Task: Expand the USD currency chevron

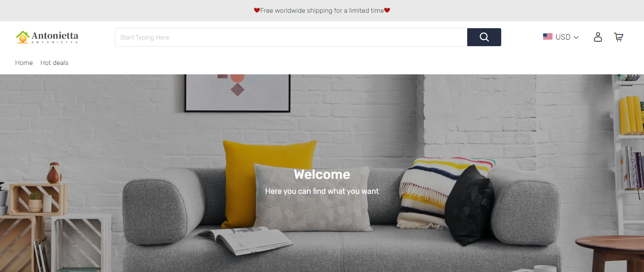Action: pos(576,37)
